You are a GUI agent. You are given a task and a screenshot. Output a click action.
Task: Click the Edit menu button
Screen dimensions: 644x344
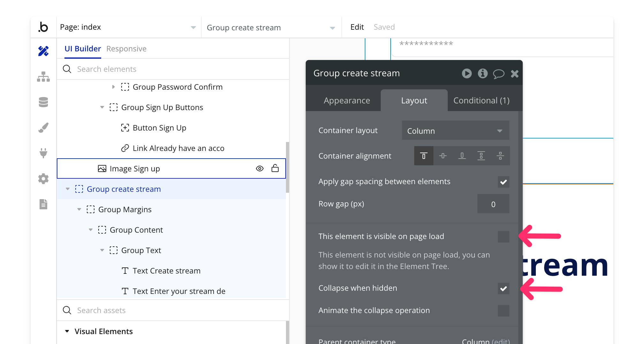[x=357, y=27]
